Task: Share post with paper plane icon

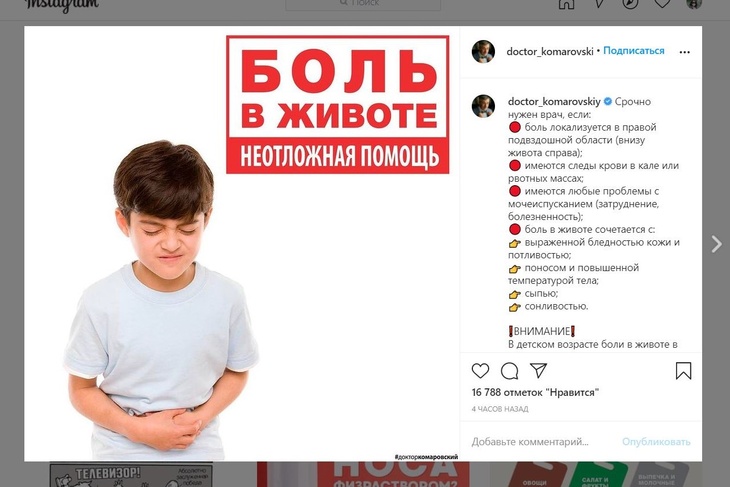Action: (539, 371)
